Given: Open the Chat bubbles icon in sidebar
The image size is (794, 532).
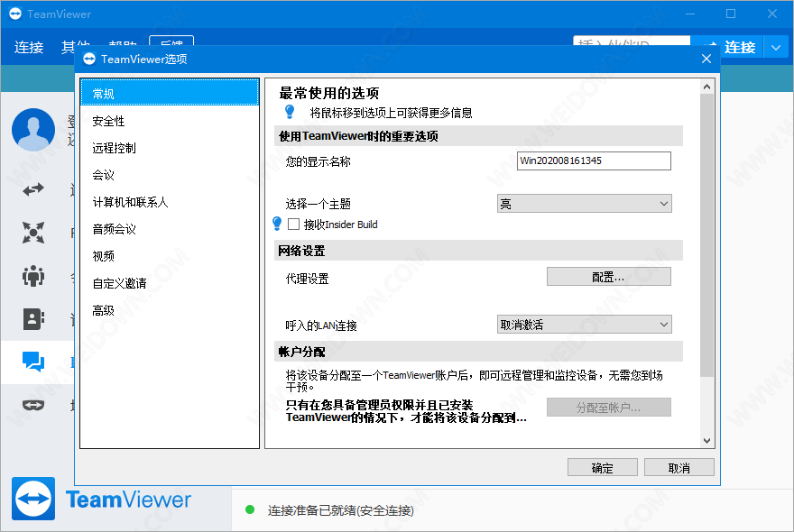Looking at the screenshot, I should (33, 362).
